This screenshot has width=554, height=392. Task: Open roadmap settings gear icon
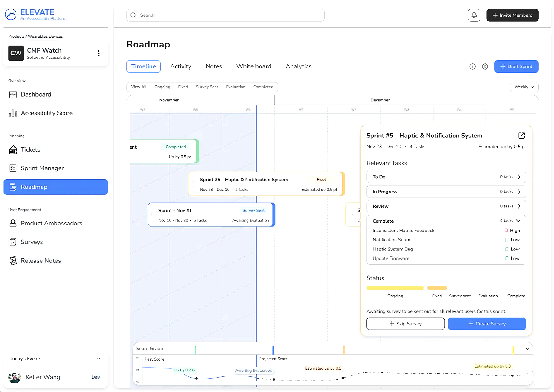485,66
